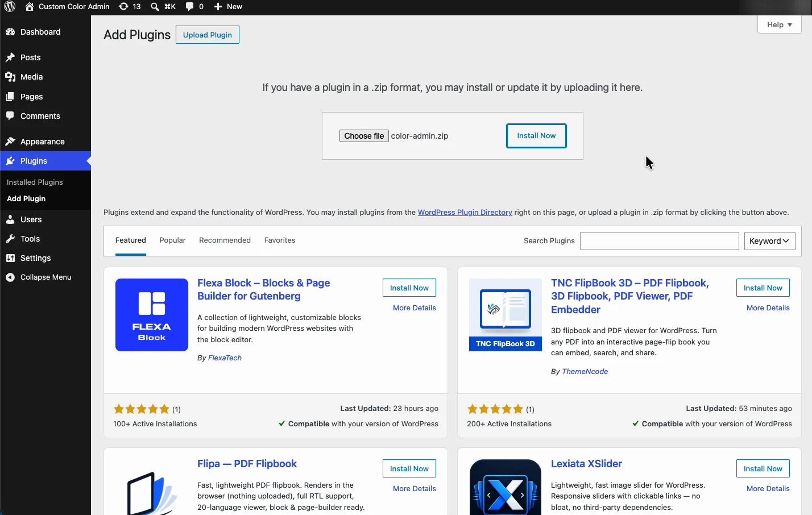
Task: Click the TNC FlipBook five-star rating
Action: 495,409
